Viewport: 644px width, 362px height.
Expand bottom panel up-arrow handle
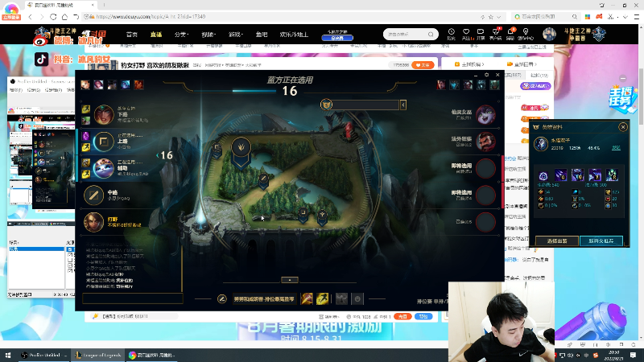pyautogui.click(x=290, y=280)
